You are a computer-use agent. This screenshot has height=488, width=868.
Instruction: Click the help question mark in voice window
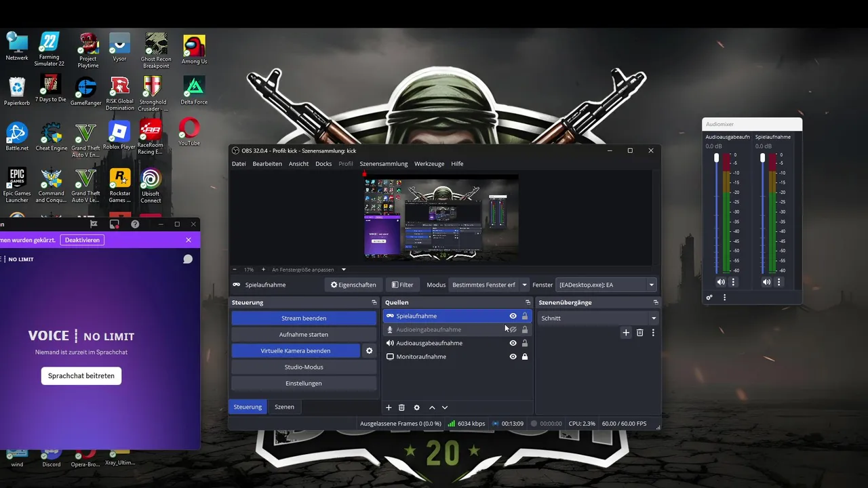point(135,224)
